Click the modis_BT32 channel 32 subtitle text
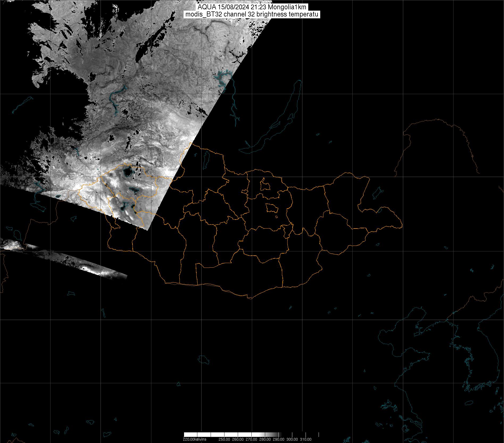This screenshot has height=443, width=504. coord(252,14)
